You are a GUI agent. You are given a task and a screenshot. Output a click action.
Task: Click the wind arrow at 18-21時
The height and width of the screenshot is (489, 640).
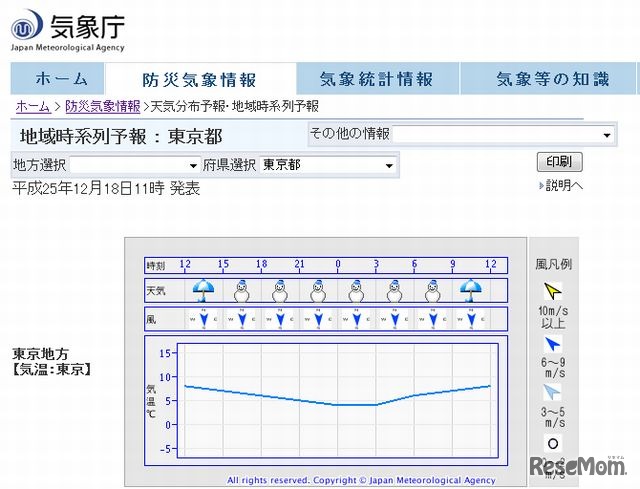click(x=280, y=319)
